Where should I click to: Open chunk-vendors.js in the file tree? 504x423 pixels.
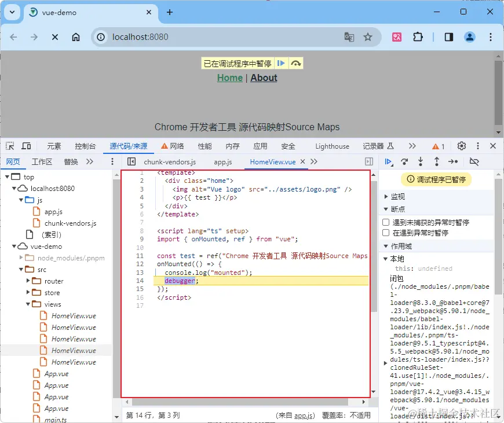tap(70, 223)
